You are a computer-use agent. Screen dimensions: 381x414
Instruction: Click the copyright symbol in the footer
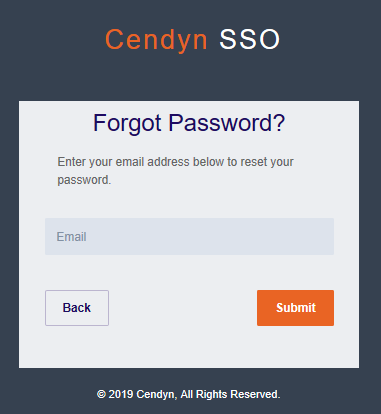click(101, 395)
